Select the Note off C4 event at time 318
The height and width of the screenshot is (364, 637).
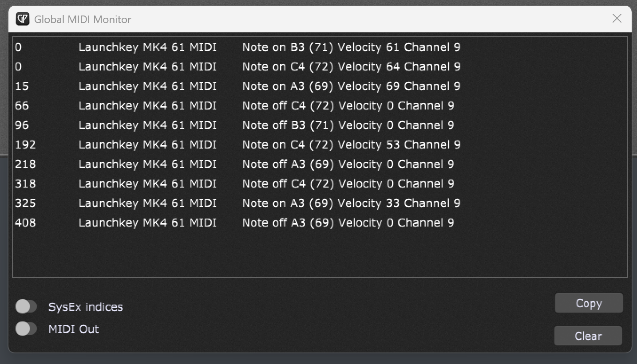(x=320, y=184)
